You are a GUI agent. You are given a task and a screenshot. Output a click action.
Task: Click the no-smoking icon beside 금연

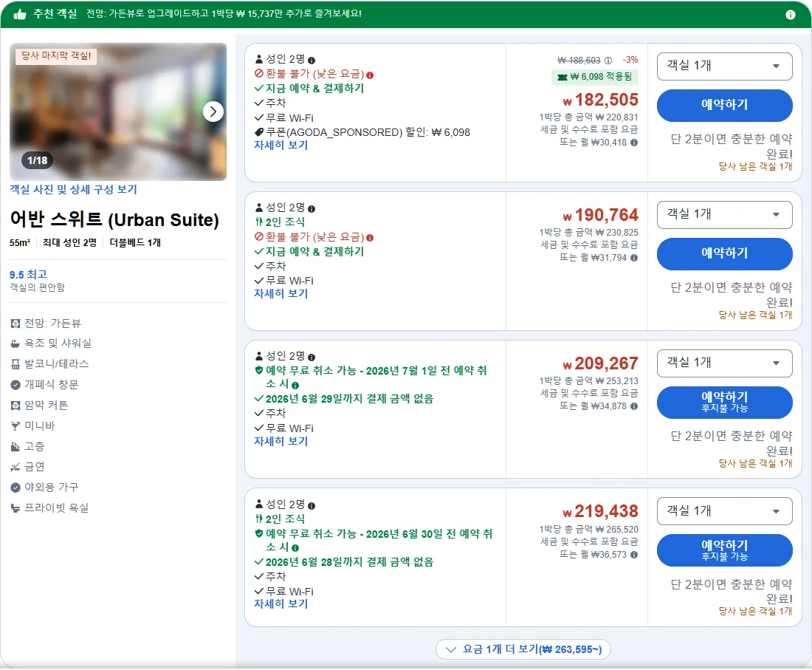tap(16, 467)
